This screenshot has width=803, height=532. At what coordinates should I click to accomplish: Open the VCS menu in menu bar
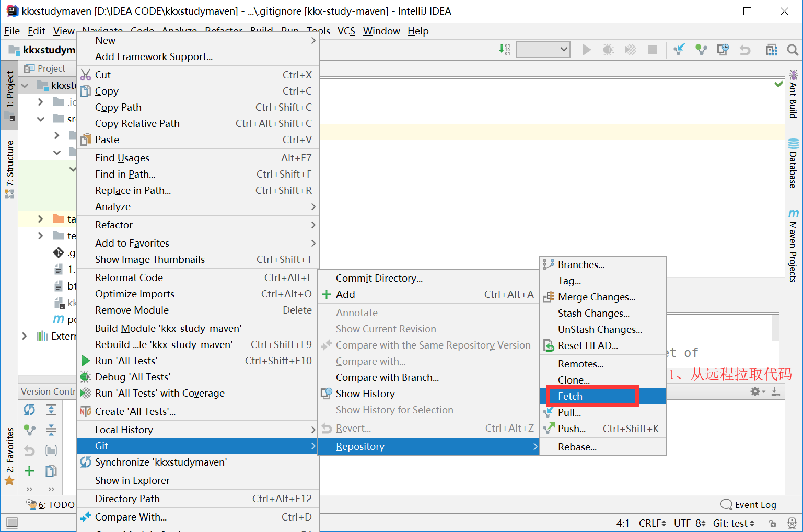346,31
